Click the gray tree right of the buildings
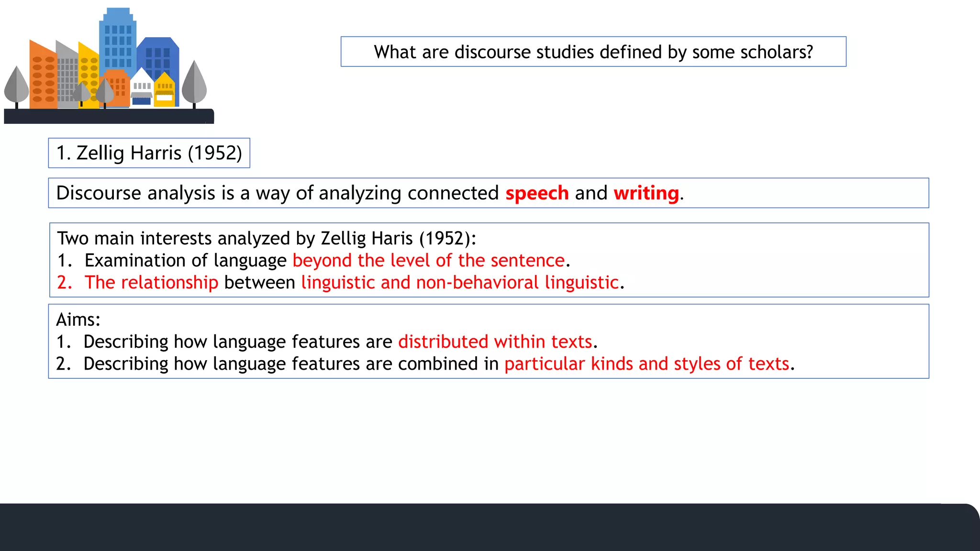This screenshot has height=551, width=980. point(194,84)
